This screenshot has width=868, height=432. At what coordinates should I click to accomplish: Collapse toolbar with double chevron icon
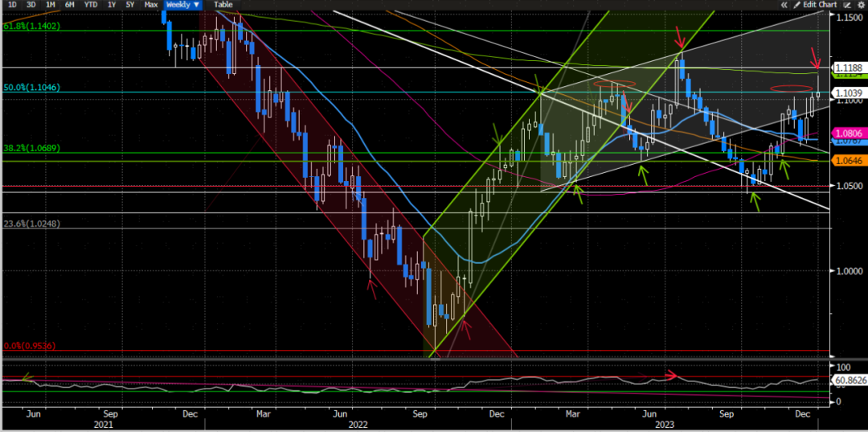784,5
